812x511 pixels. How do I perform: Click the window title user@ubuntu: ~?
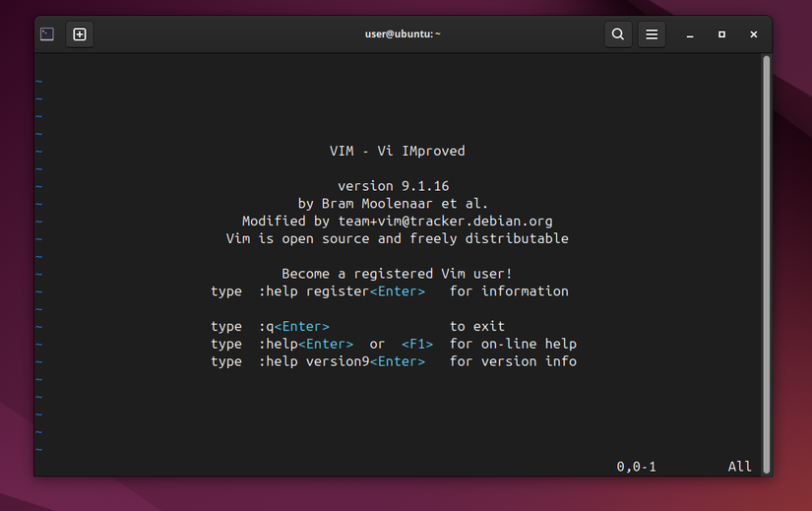click(403, 34)
